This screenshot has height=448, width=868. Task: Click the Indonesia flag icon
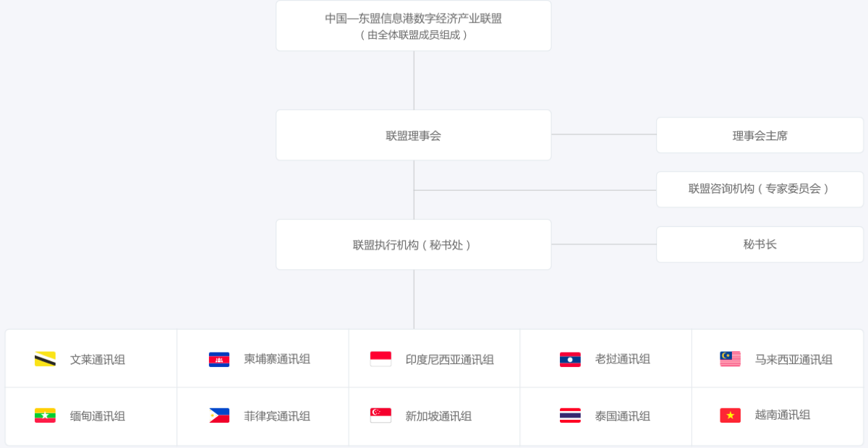coord(380,359)
